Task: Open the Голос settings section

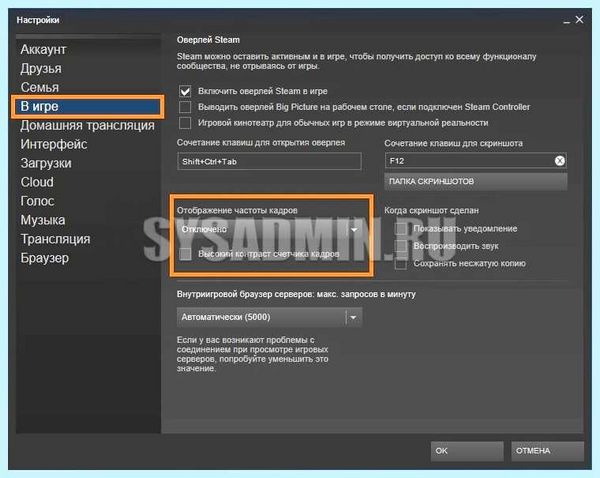Action: pyautogui.click(x=38, y=201)
